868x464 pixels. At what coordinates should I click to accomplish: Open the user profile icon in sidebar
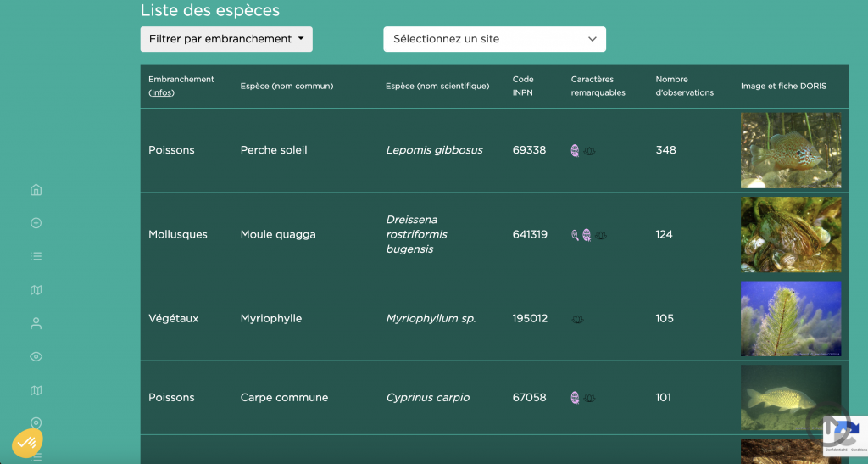pos(36,323)
